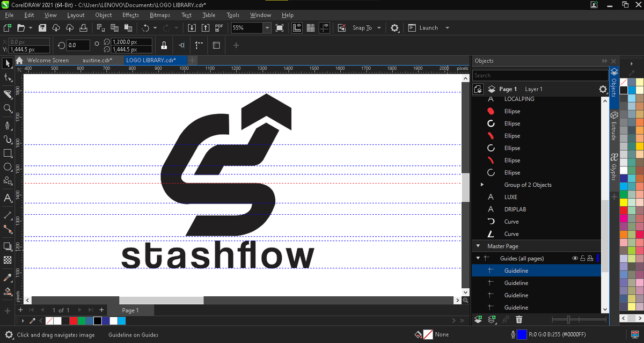
Task: Select the Parallel Dimension tool
Action: 8,215
